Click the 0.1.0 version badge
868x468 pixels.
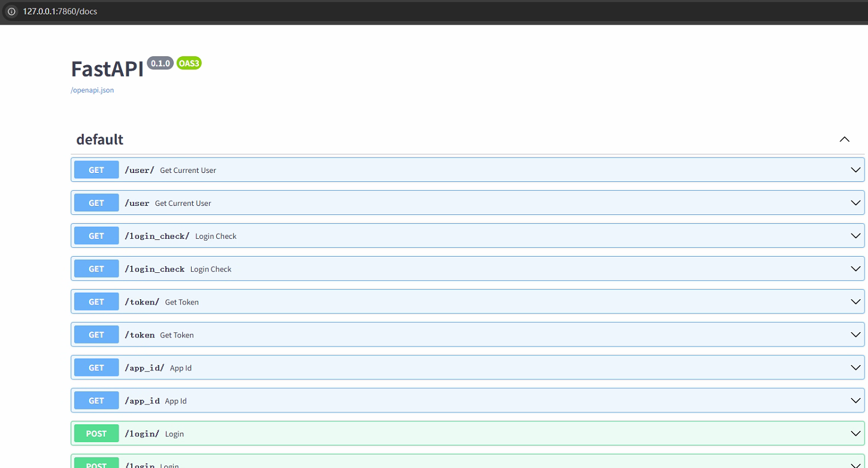pyautogui.click(x=160, y=63)
